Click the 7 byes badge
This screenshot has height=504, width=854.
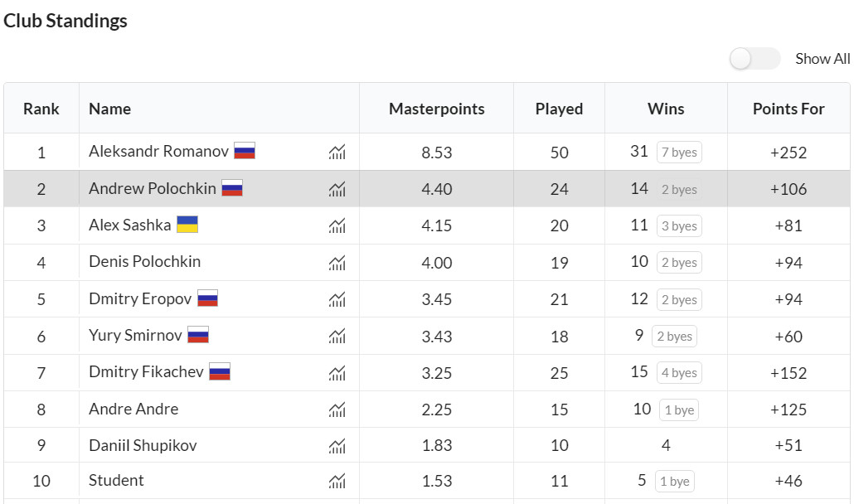679,153
